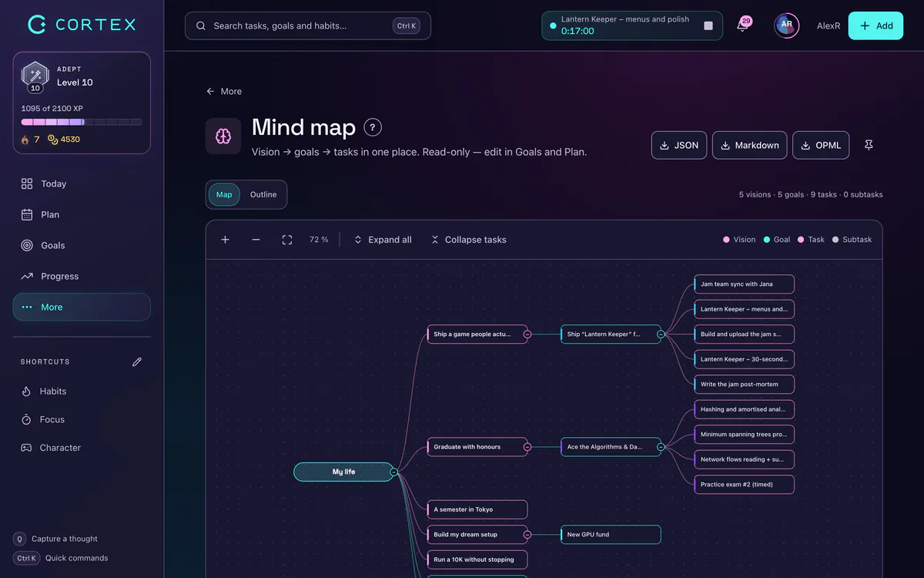Select the Hashing and amortised task node
The image size is (924, 578).
pyautogui.click(x=744, y=409)
